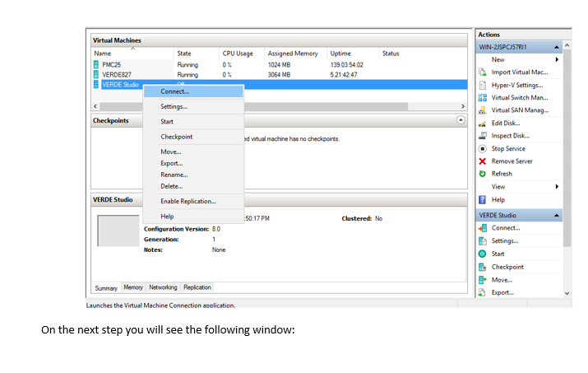Image resolution: width=588 pixels, height=373 pixels.
Task: Click the Help icon in Actions pane
Action: click(482, 200)
